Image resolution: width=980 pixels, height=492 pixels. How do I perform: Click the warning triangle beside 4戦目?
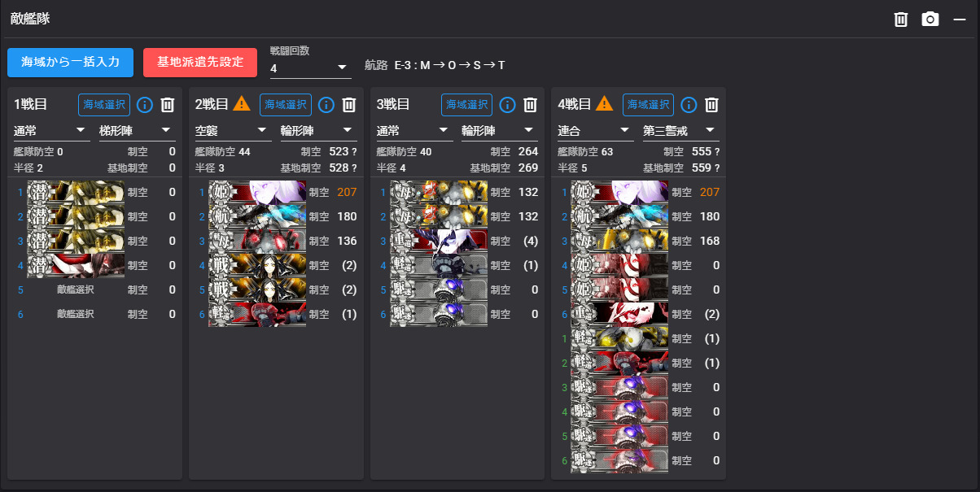pyautogui.click(x=604, y=104)
